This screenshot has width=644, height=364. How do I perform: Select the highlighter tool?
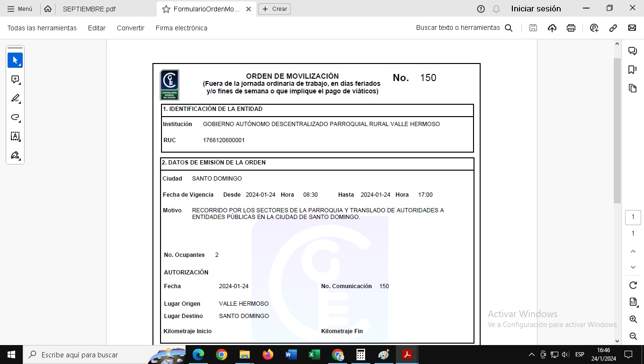[15, 99]
